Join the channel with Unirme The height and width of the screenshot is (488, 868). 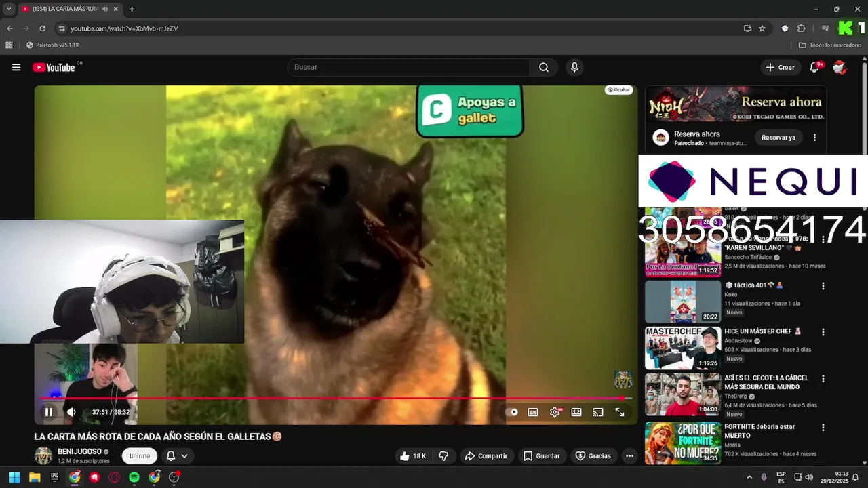pyautogui.click(x=140, y=456)
